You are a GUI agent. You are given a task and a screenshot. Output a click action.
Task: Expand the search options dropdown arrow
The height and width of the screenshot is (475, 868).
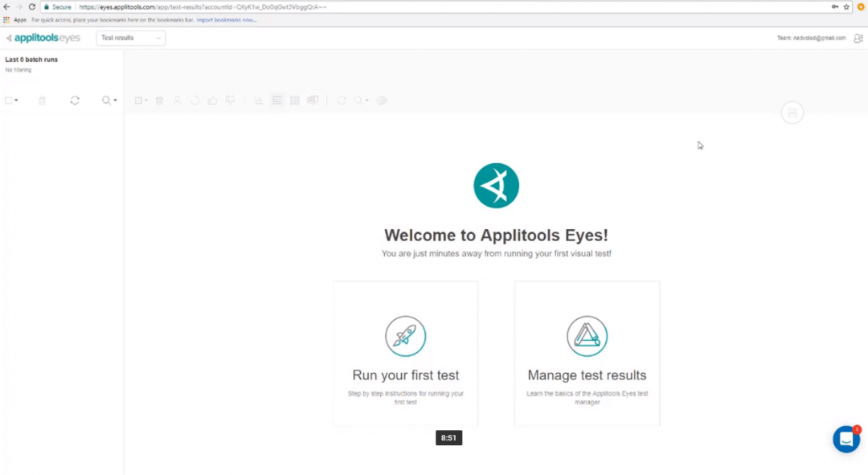point(114,100)
